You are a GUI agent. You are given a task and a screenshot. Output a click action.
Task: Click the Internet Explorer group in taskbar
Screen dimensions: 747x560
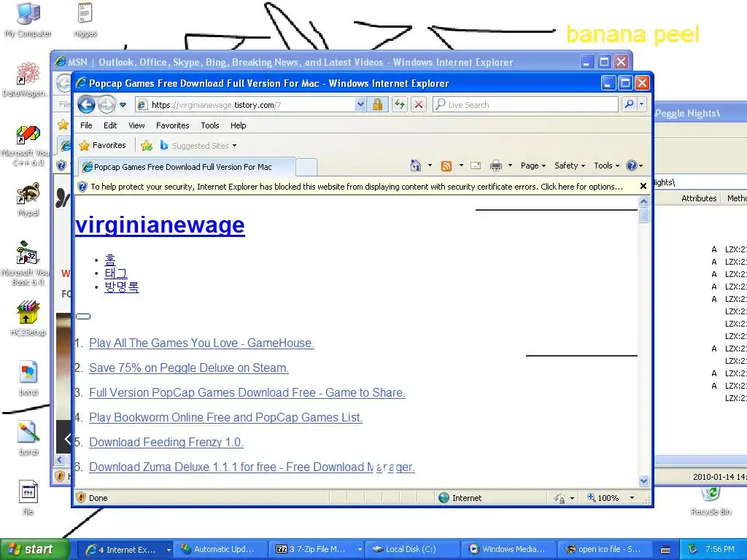(125, 549)
